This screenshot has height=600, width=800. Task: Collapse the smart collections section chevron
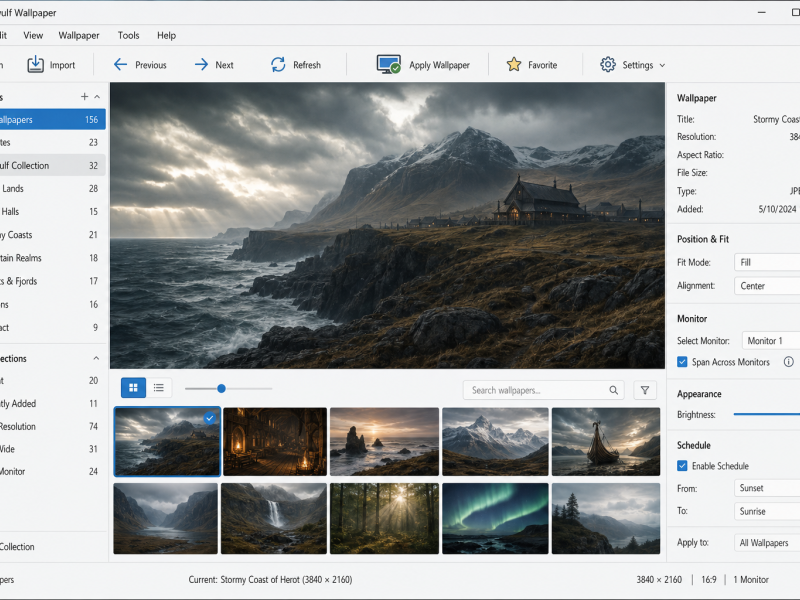(x=96, y=358)
